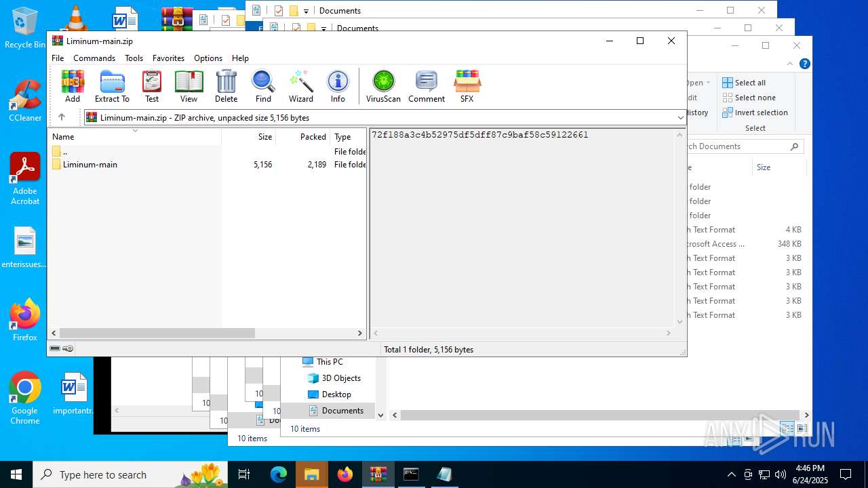Click Select all in Explorer ribbon
This screenshot has height=488, width=868.
tap(744, 83)
